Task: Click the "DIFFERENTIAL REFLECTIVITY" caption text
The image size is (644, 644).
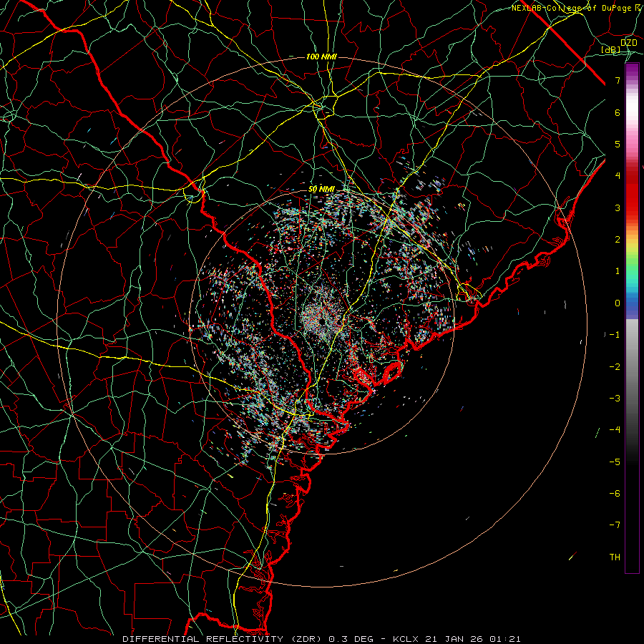Action: coord(203,639)
